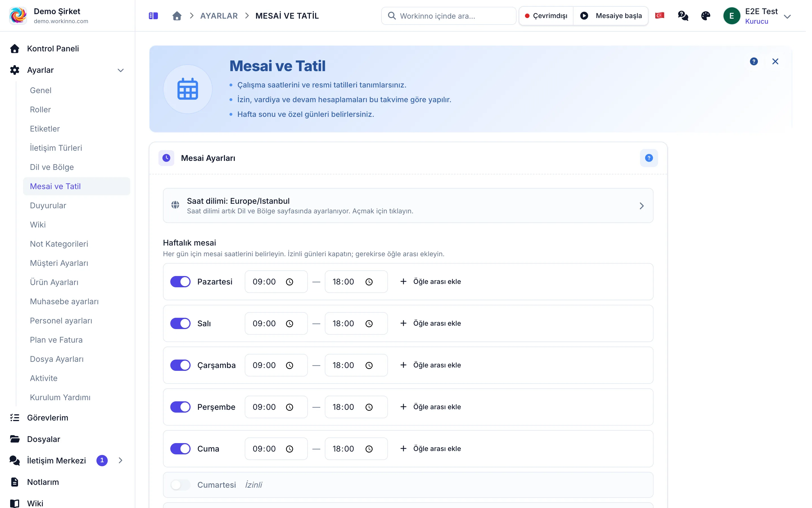Viewport: 812px width, 508px height.
Task: Disable the Salı workday toggle
Action: (180, 323)
